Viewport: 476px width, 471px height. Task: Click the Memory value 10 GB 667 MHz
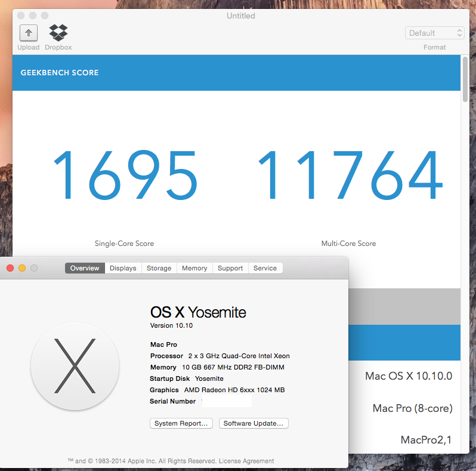pyautogui.click(x=233, y=367)
